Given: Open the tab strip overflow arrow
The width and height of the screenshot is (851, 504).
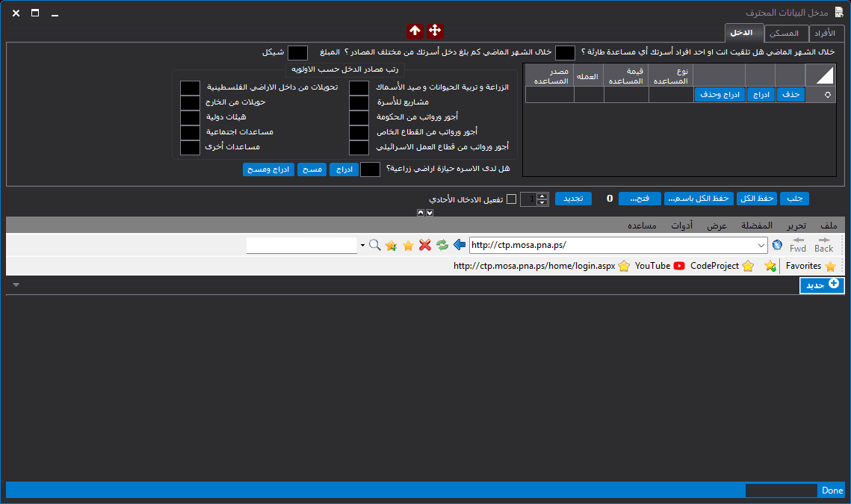Looking at the screenshot, I should click(x=16, y=284).
